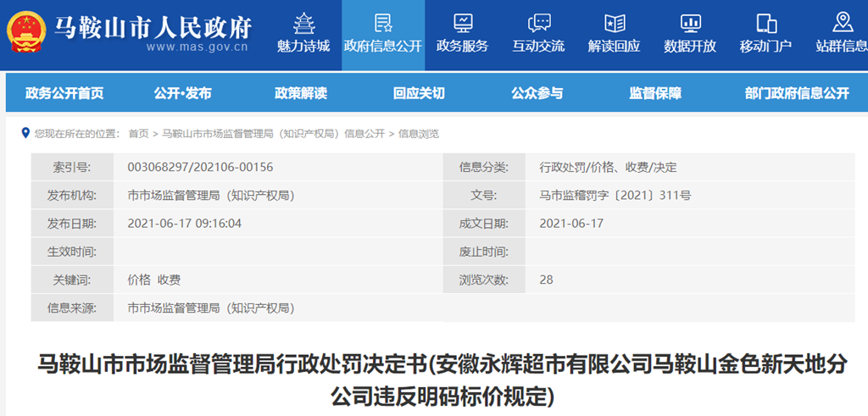Select the 生效时间 label cell
The image size is (868, 416).
point(72,252)
